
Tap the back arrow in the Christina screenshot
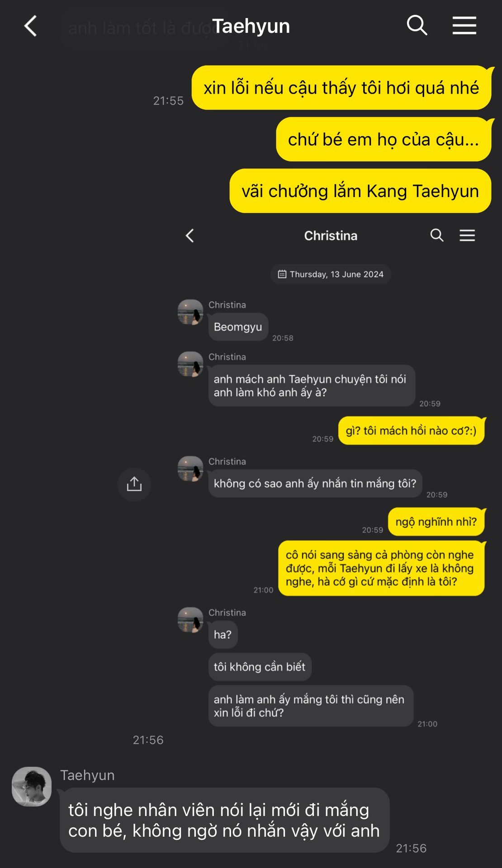[x=190, y=236]
